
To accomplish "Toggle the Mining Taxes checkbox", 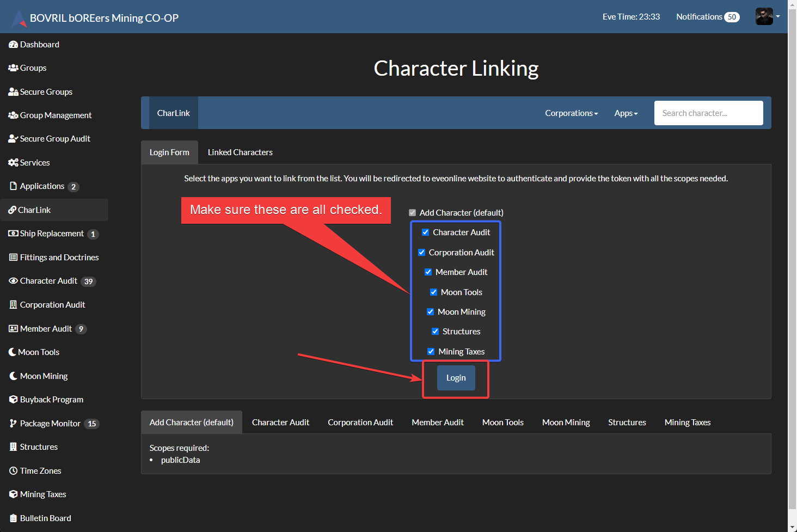I will click(x=431, y=351).
